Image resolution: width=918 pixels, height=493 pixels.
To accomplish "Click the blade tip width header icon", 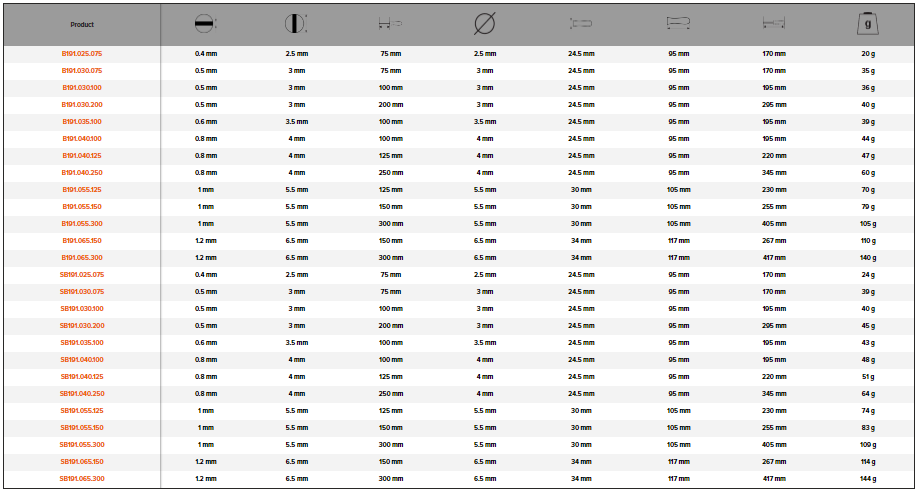I will click(297, 24).
